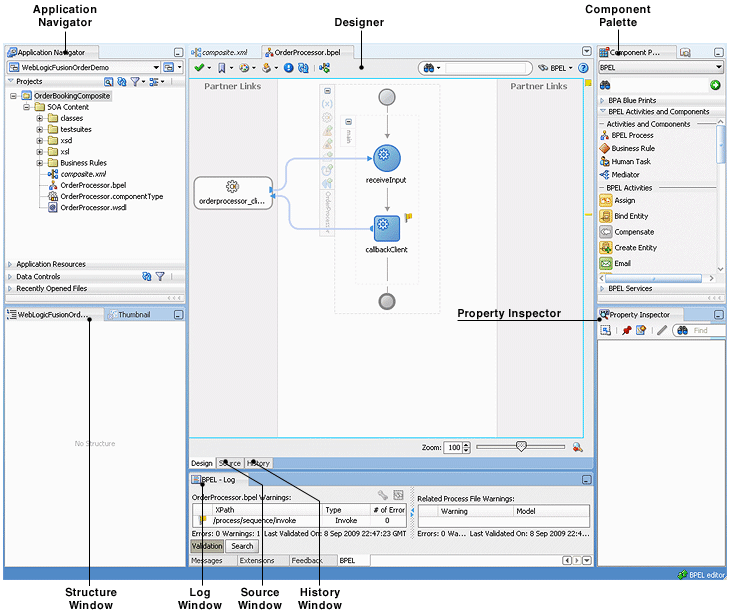The image size is (729, 616).
Task: Open the BPEL palette dropdown
Action: pos(718,67)
